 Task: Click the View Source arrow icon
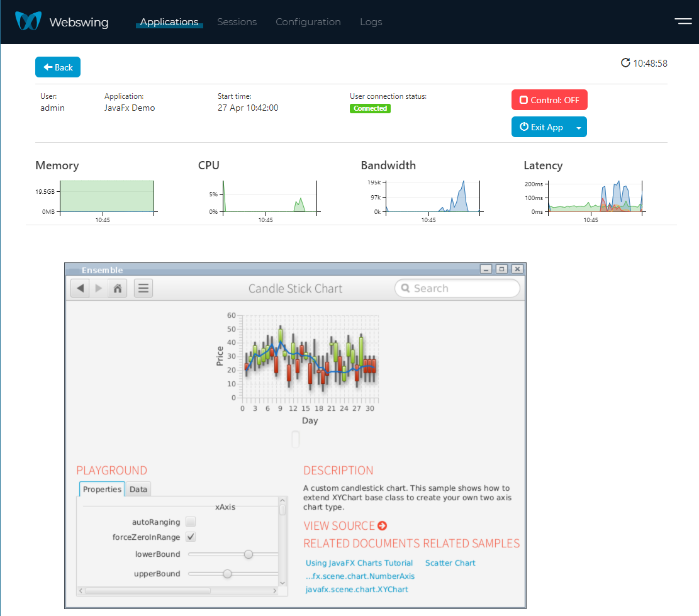[382, 526]
